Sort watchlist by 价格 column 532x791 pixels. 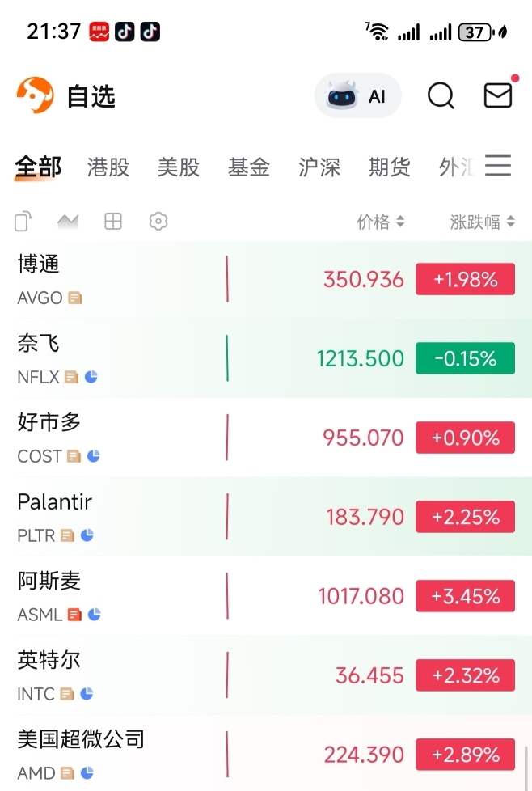pyautogui.click(x=380, y=222)
